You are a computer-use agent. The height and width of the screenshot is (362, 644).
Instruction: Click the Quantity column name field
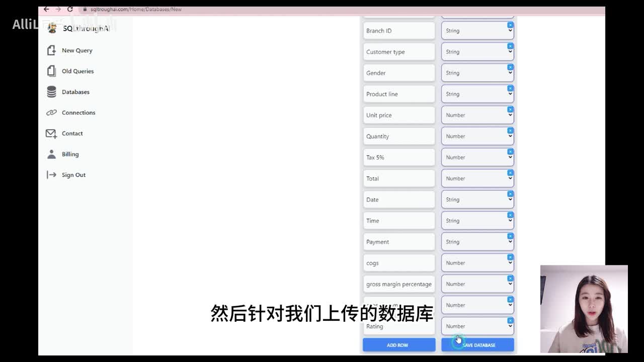[398, 136]
